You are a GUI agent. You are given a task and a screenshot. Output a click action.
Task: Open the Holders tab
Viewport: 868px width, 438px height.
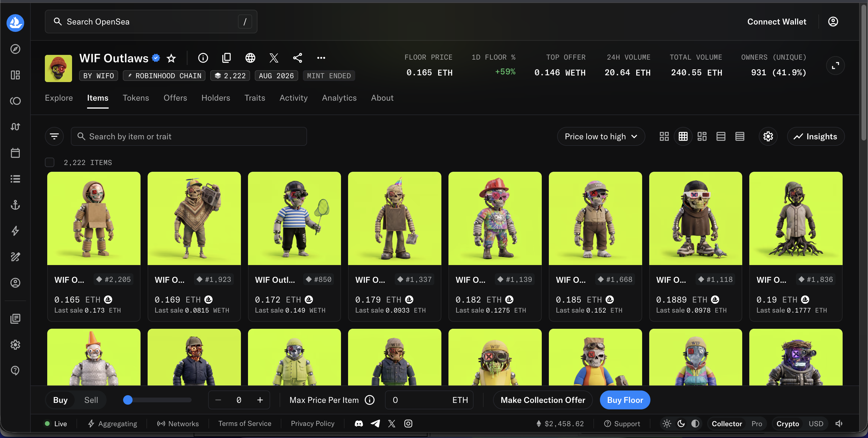[x=216, y=98]
